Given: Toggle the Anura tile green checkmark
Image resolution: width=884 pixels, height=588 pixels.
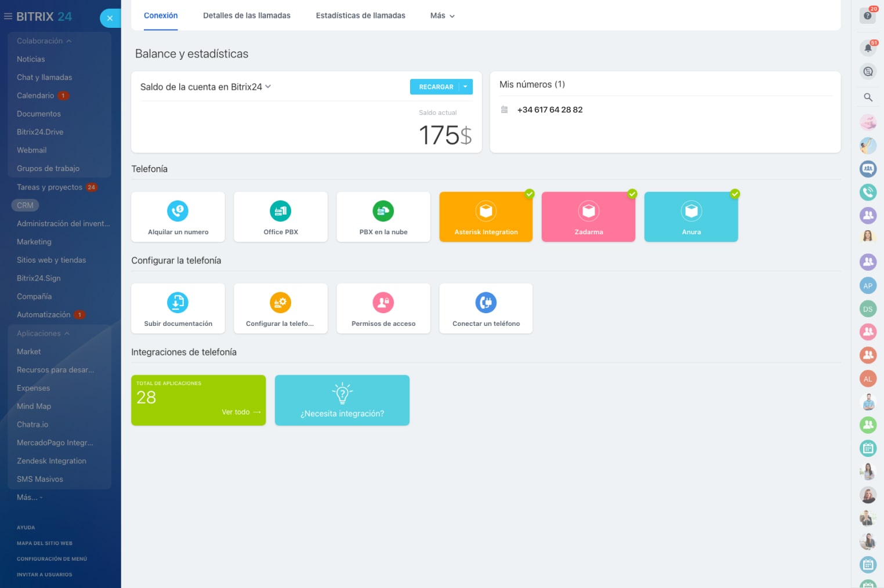Looking at the screenshot, I should coord(735,194).
